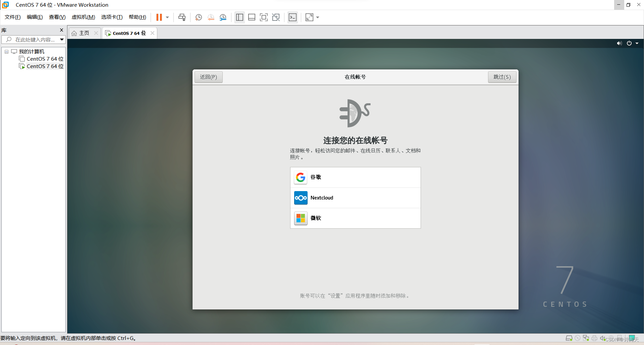Click the guest power icon in top bar
The image size is (644, 345).
(629, 43)
